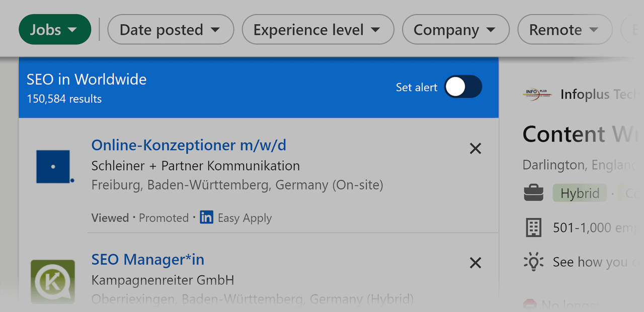Click the Content Writer job title
The image size is (644, 312).
[574, 134]
